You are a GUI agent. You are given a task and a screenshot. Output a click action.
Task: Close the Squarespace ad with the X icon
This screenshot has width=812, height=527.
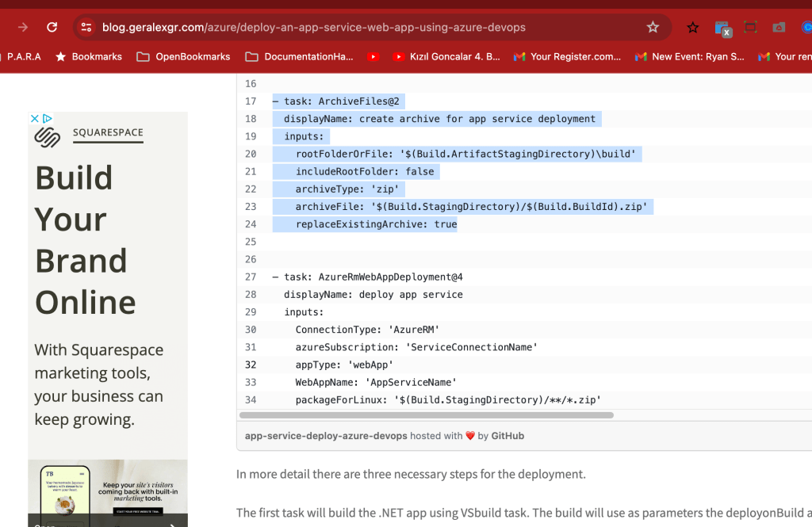coord(35,119)
